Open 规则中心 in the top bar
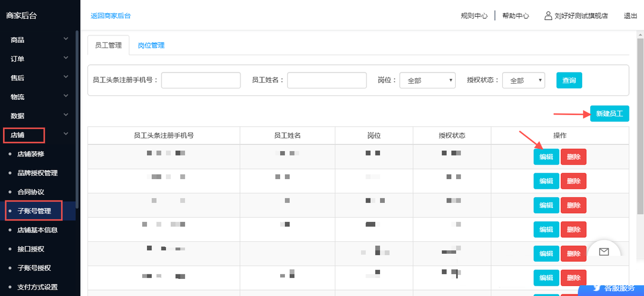This screenshot has height=296, width=644. (x=474, y=16)
